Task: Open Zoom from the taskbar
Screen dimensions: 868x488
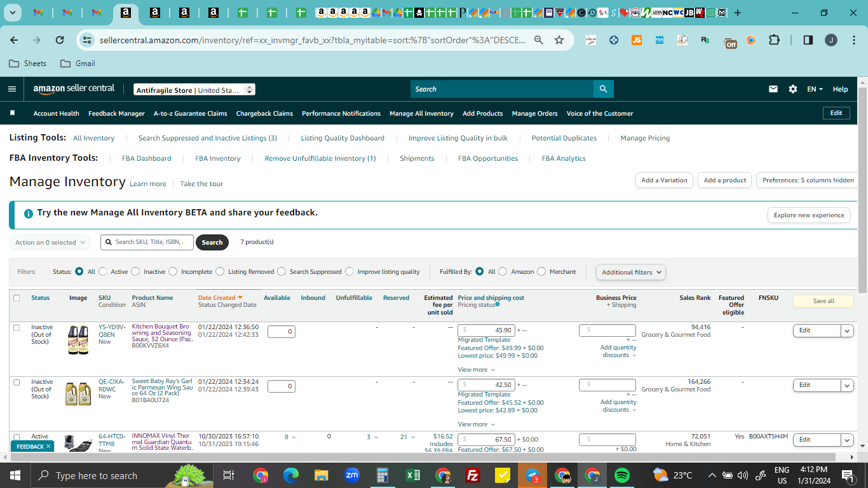Action: 352,475
